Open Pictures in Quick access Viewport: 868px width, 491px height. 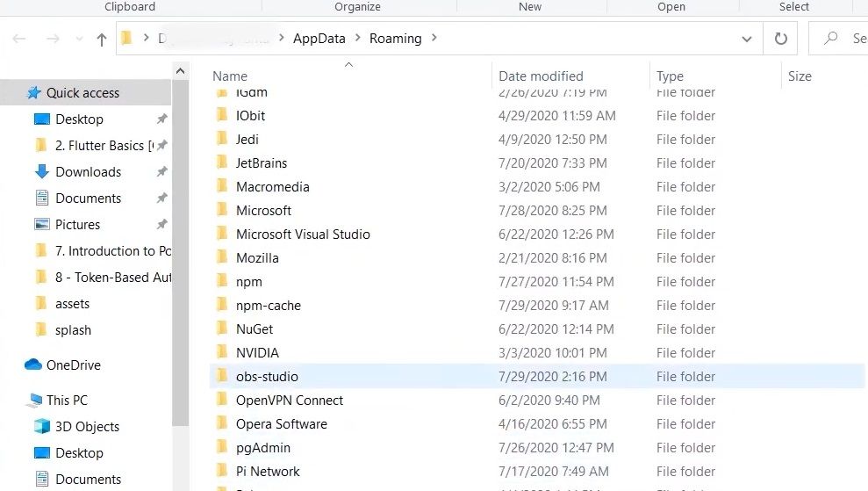(77, 225)
